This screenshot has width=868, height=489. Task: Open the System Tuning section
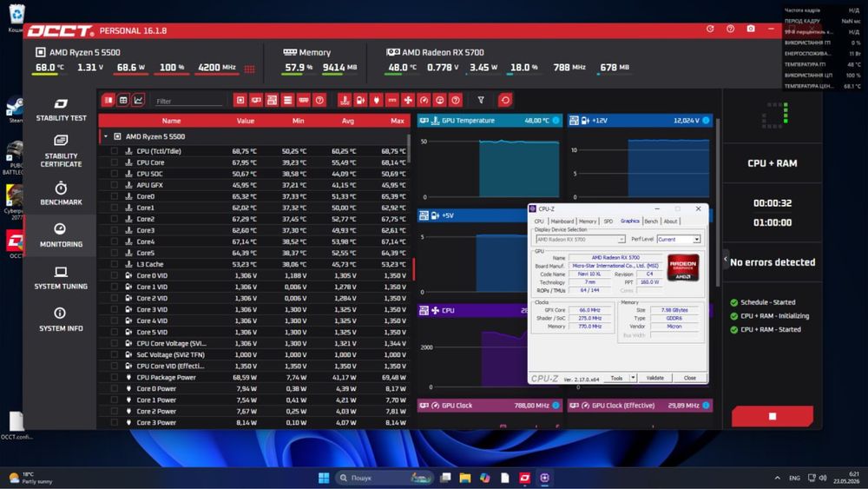(61, 278)
